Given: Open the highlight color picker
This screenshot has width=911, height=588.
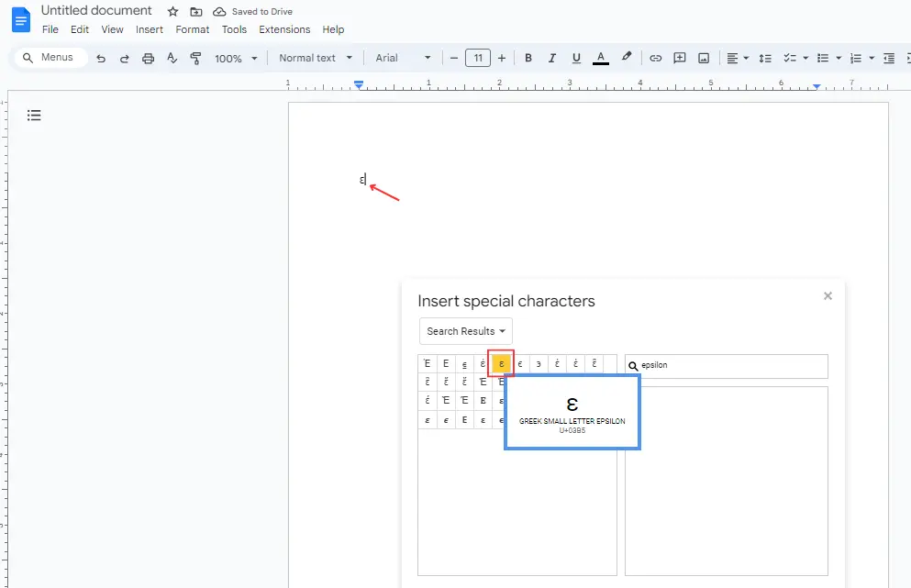Looking at the screenshot, I should 626,58.
